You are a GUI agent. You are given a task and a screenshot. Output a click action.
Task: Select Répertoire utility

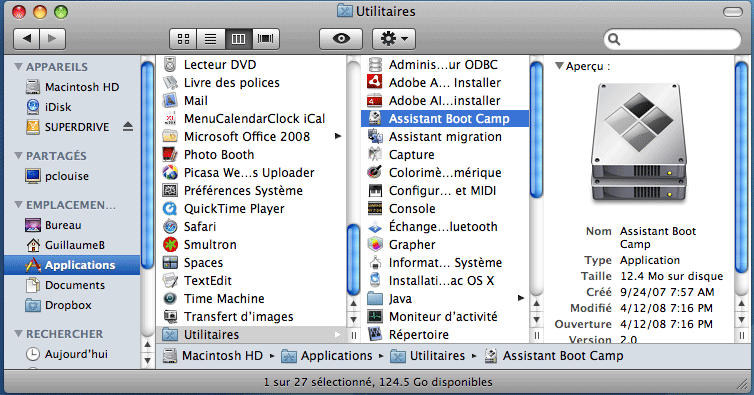(x=445, y=334)
